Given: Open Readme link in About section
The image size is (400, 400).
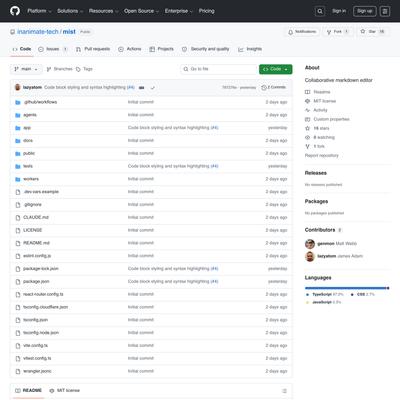Looking at the screenshot, I should 322,92.
